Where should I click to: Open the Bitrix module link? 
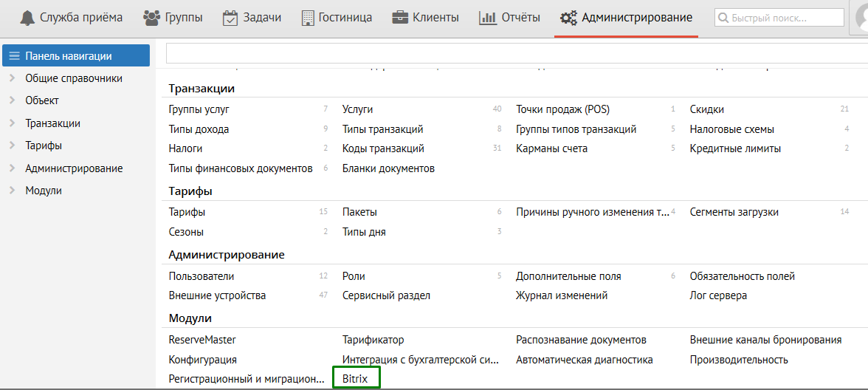click(355, 379)
